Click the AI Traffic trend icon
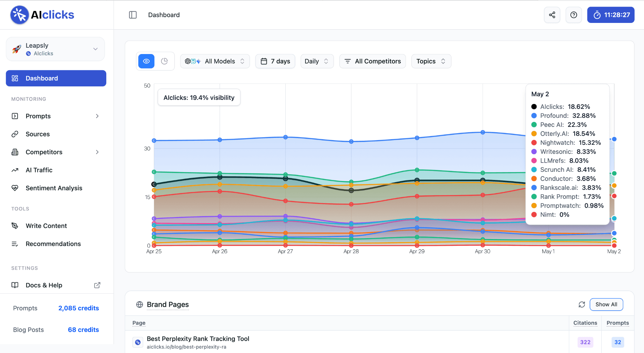The width and height of the screenshot is (644, 353). click(x=15, y=170)
